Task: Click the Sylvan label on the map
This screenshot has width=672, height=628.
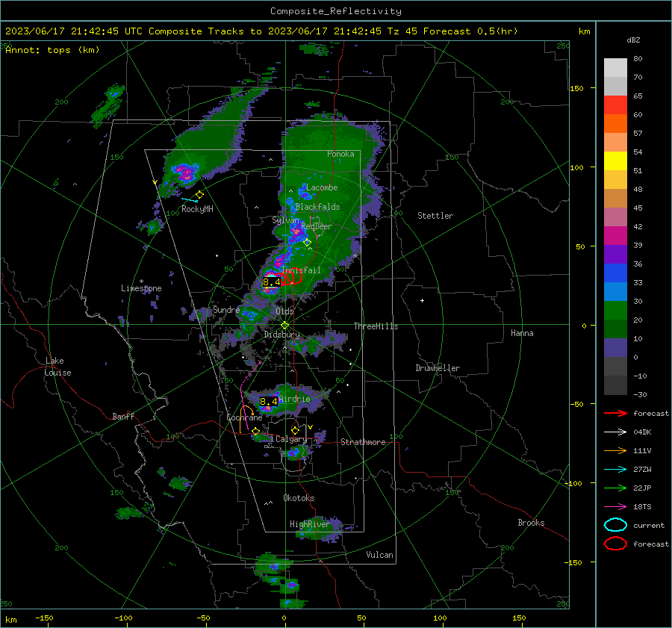Action: pyautogui.click(x=285, y=220)
